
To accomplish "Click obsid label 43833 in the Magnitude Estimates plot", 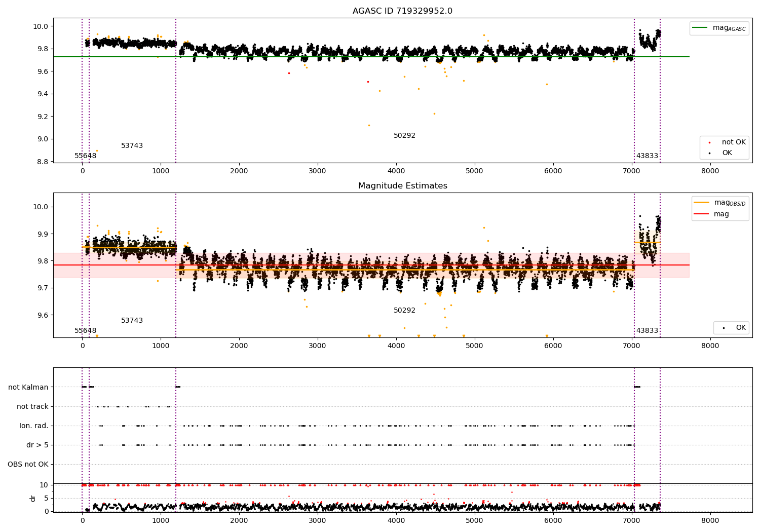I will click(647, 331).
